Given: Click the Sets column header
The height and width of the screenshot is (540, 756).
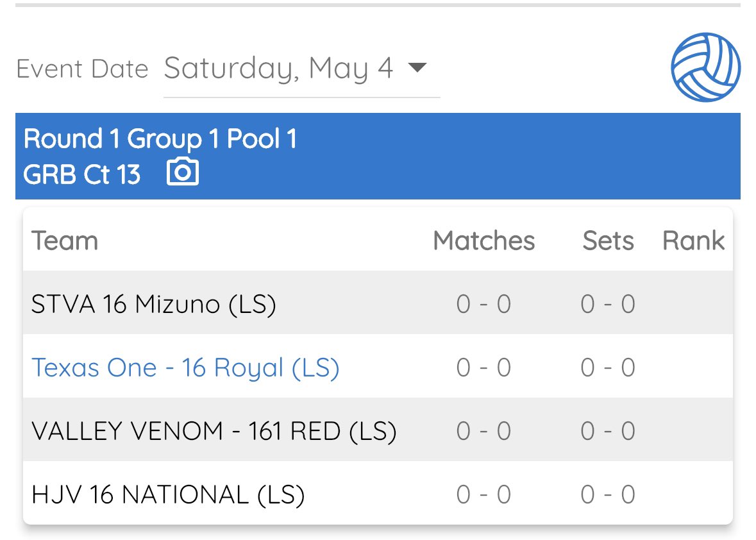Looking at the screenshot, I should coord(608,241).
